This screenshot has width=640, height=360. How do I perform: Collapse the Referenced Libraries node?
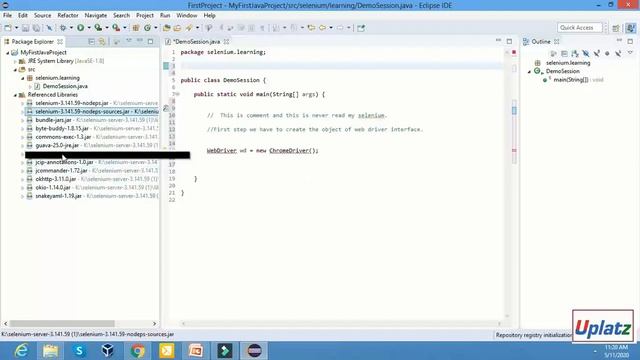click(x=16, y=95)
